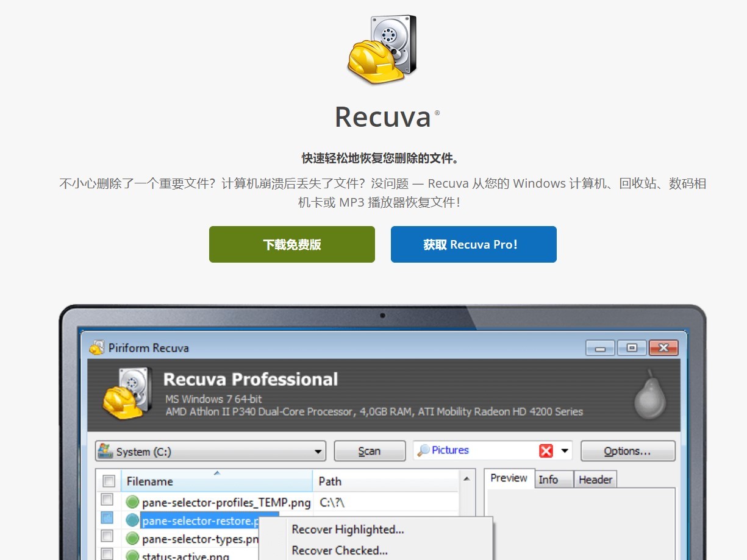The image size is (747, 560).
Task: Maximize the Piriform Recuva window
Action: point(632,348)
